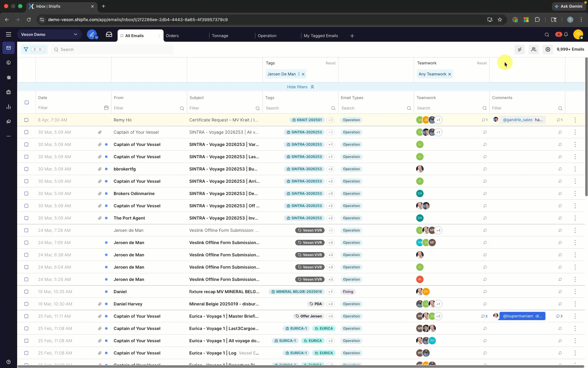The height and width of the screenshot is (368, 588).
Task: Switch to the Operation tab
Action: coord(267,36)
